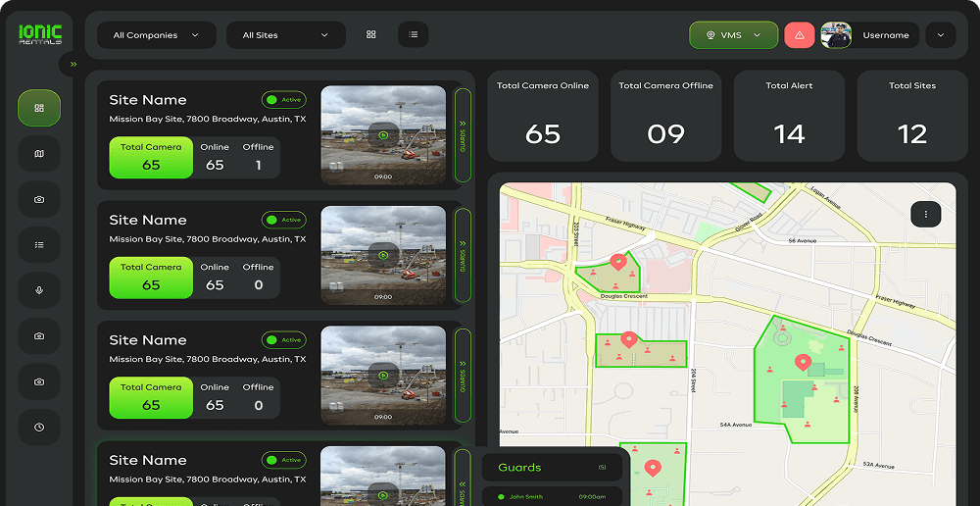
Task: Open the clock history icon in sidebar
Action: tap(39, 428)
